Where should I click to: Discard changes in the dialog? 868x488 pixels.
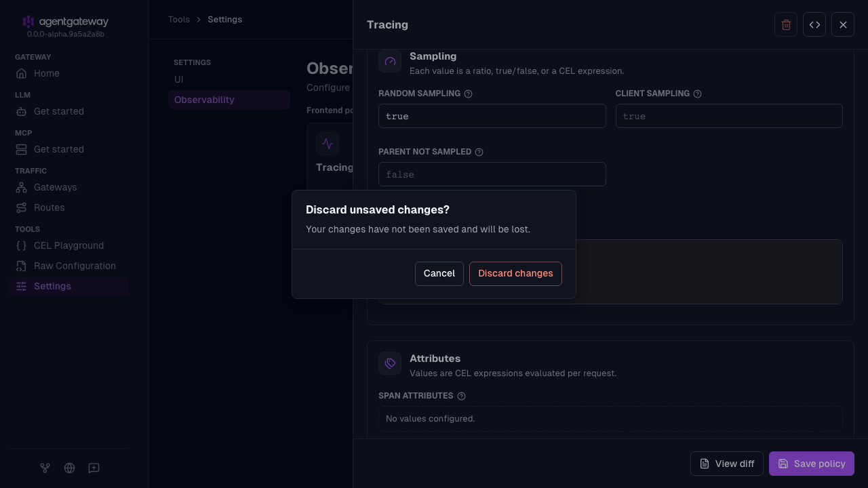coord(515,274)
